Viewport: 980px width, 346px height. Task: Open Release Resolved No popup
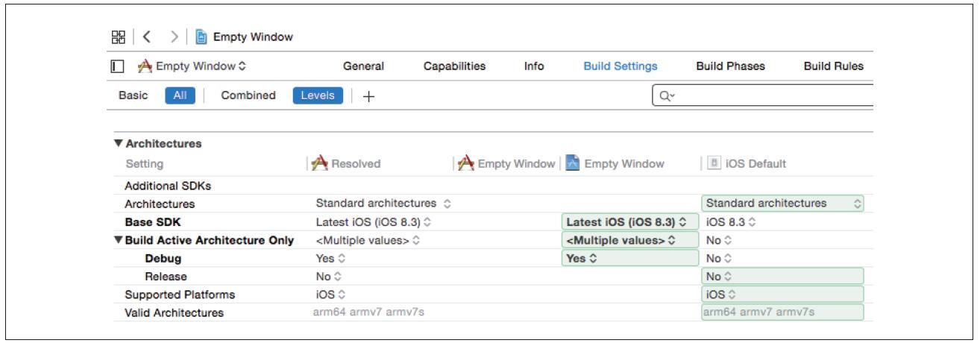(329, 277)
